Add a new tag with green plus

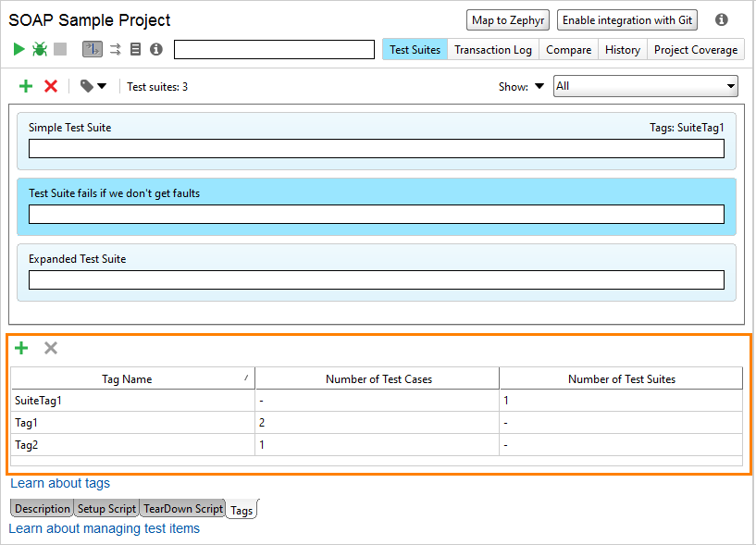coord(21,348)
